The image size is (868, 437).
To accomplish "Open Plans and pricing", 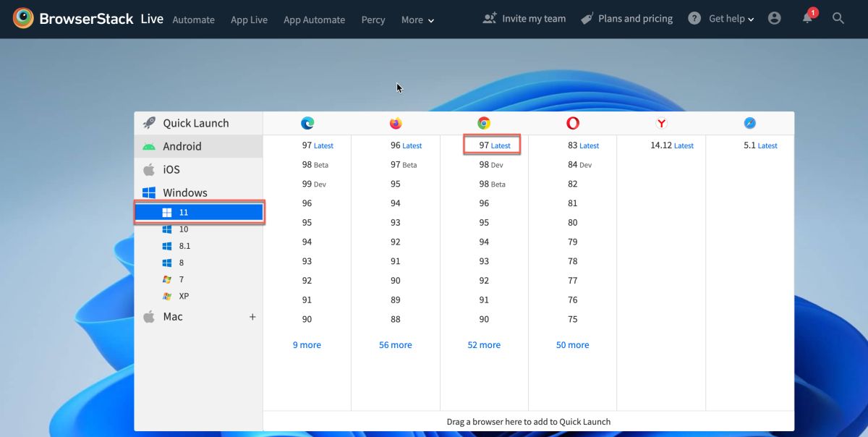I will pyautogui.click(x=627, y=18).
